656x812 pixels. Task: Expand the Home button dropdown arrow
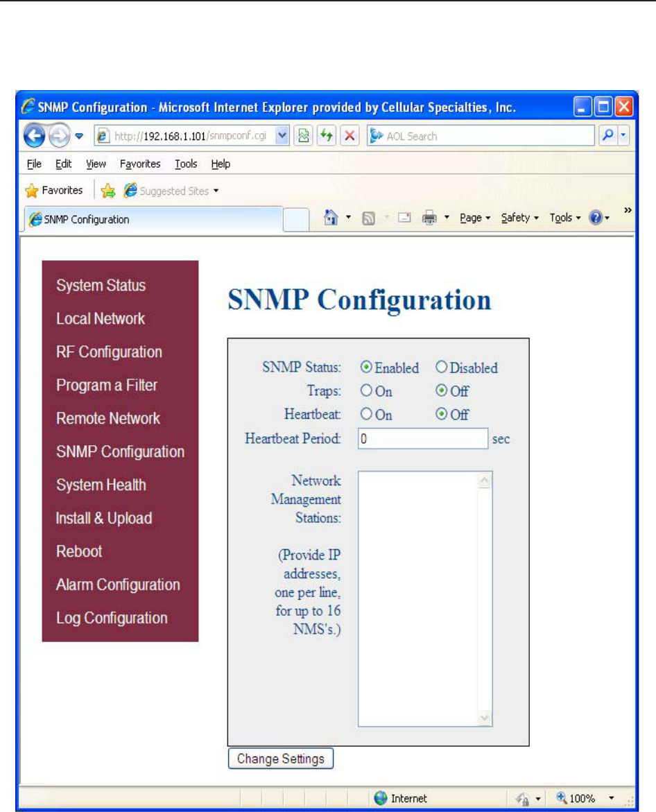pyautogui.click(x=348, y=218)
